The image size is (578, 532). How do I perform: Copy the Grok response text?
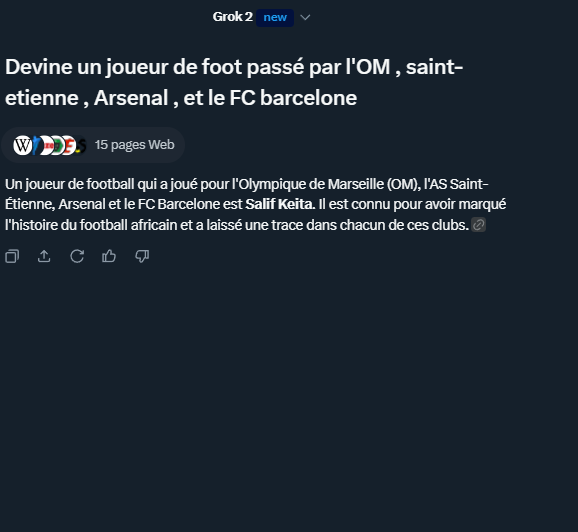(12, 256)
